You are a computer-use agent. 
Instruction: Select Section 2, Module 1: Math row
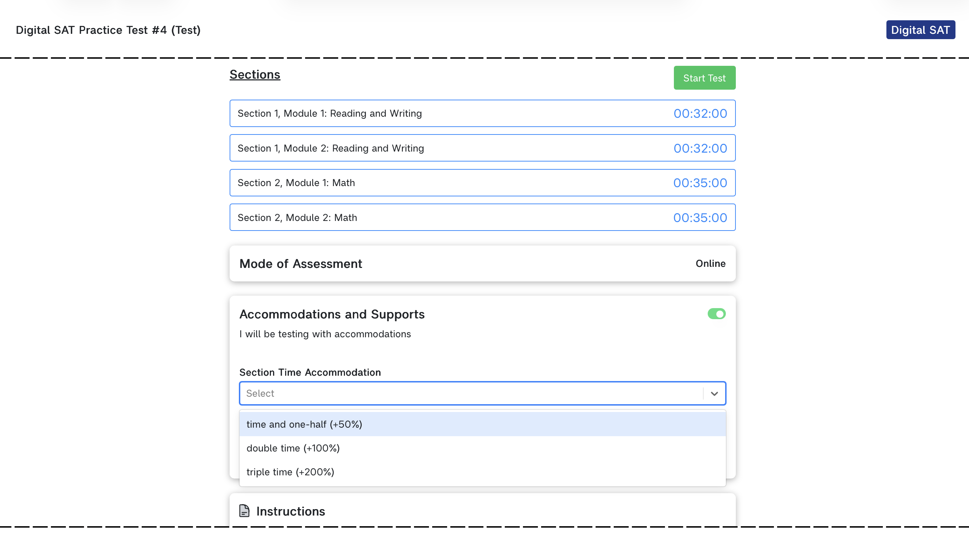pos(482,183)
